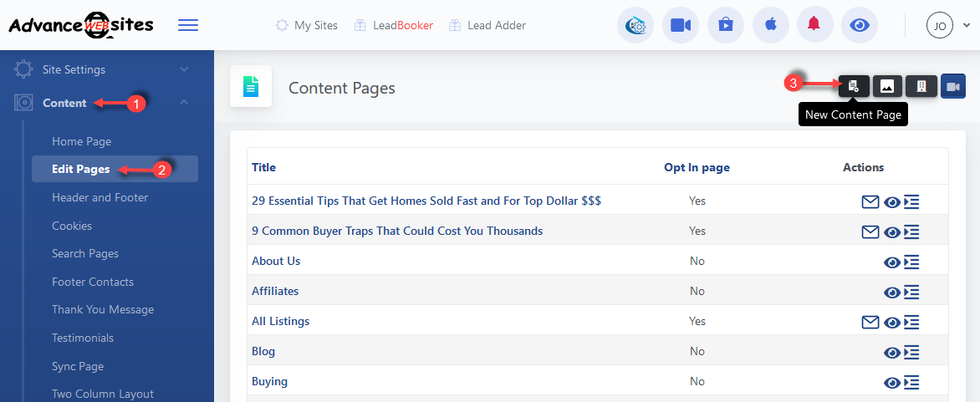Screen dimensions: 980x402
Task: Click email icon for All Listings row
Action: (x=870, y=322)
